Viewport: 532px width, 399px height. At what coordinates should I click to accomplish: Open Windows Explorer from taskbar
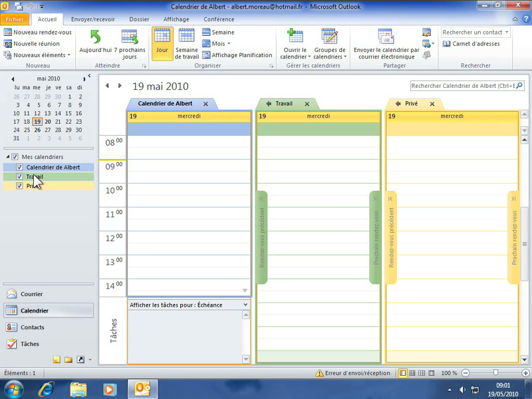point(78,389)
